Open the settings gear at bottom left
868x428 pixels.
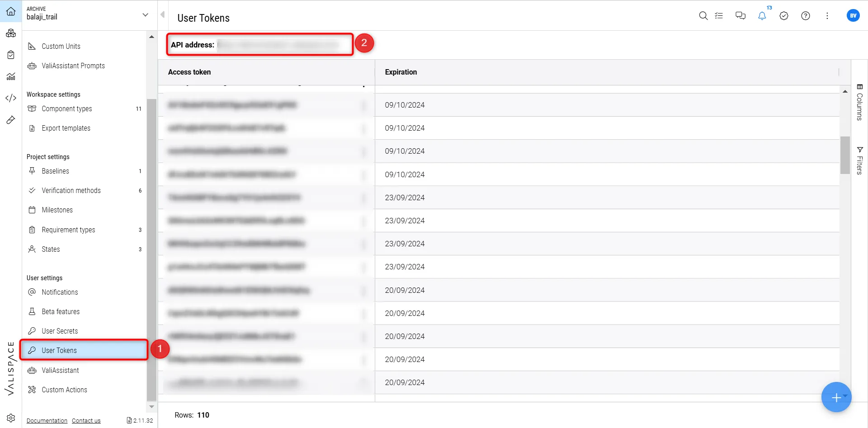coord(11,418)
